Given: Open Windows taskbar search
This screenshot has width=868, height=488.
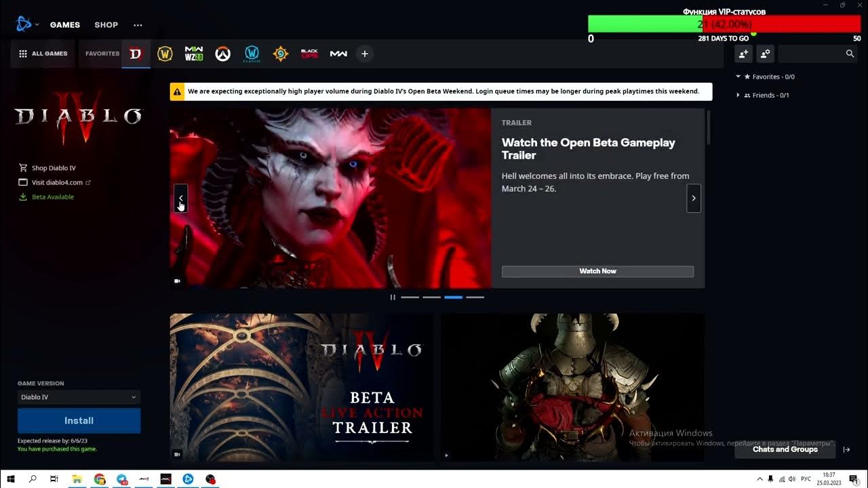Looking at the screenshot, I should pos(33,479).
